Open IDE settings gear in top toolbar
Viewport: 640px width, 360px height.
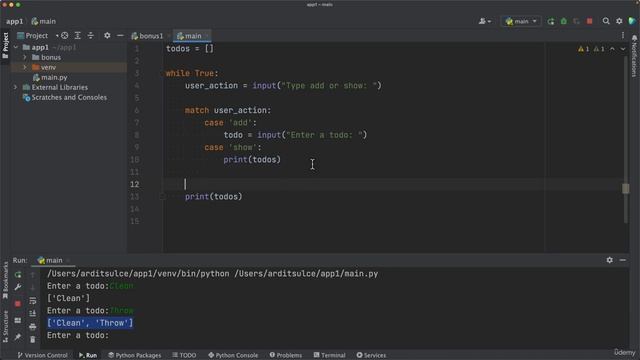[x=619, y=21]
